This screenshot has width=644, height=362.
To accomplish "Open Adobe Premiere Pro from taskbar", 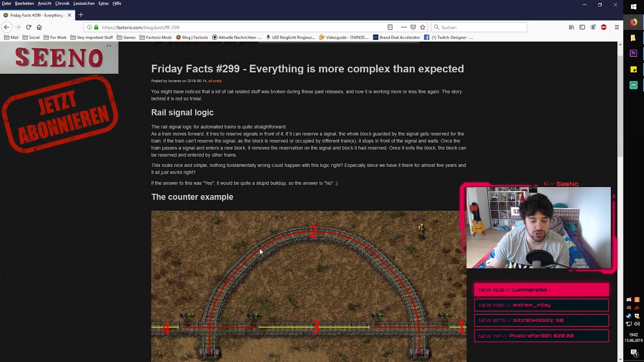I will click(x=633, y=53).
